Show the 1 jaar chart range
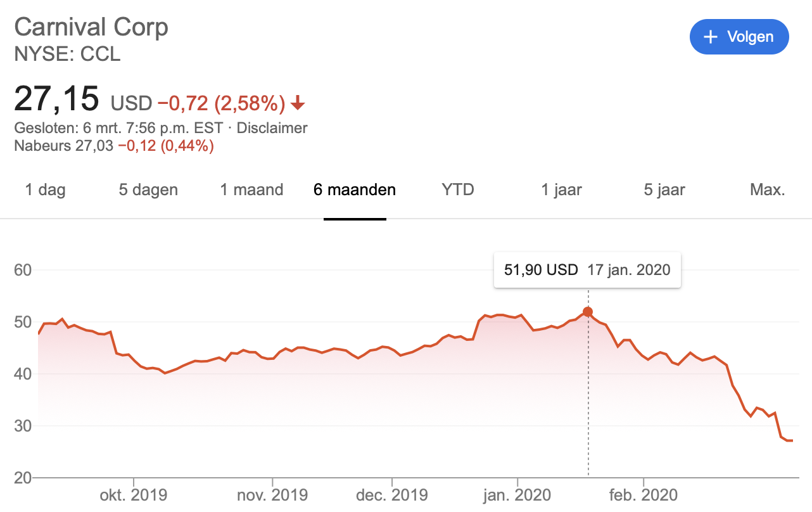This screenshot has height=512, width=812. tap(561, 189)
